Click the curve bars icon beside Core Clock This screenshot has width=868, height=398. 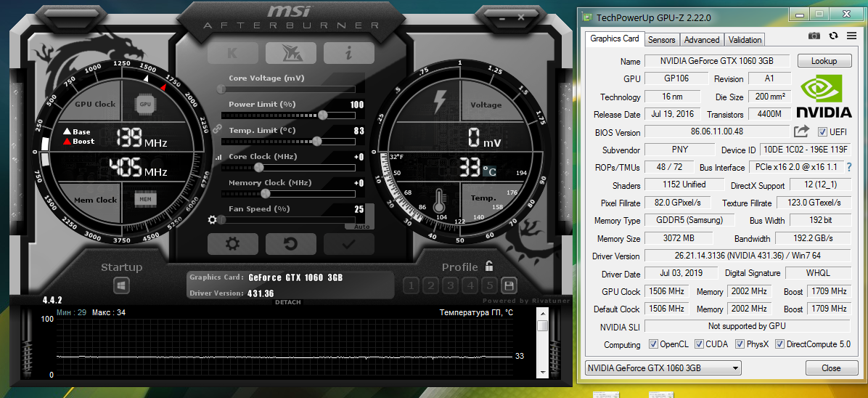point(218,158)
